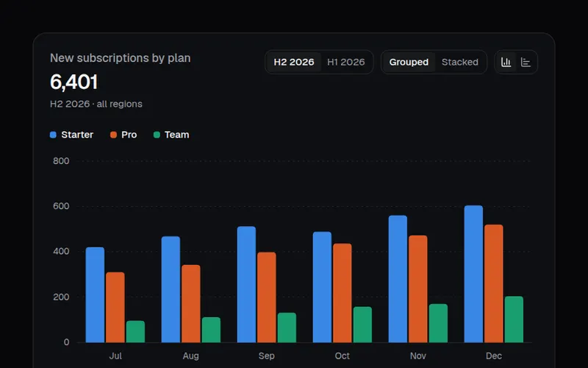This screenshot has width=588, height=368.
Task: Switch to horizontal bar chart icon
Action: tap(526, 62)
